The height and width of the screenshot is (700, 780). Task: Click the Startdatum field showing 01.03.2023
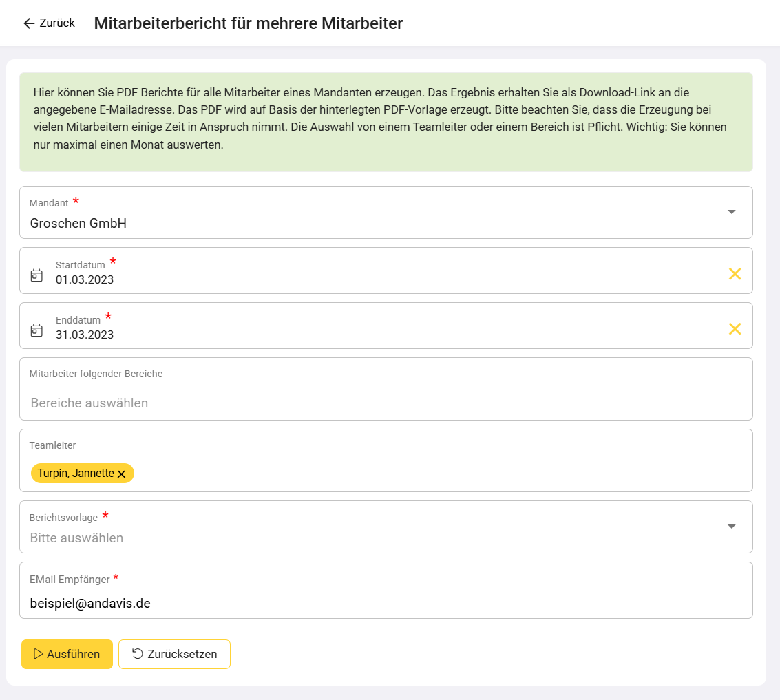coord(85,279)
